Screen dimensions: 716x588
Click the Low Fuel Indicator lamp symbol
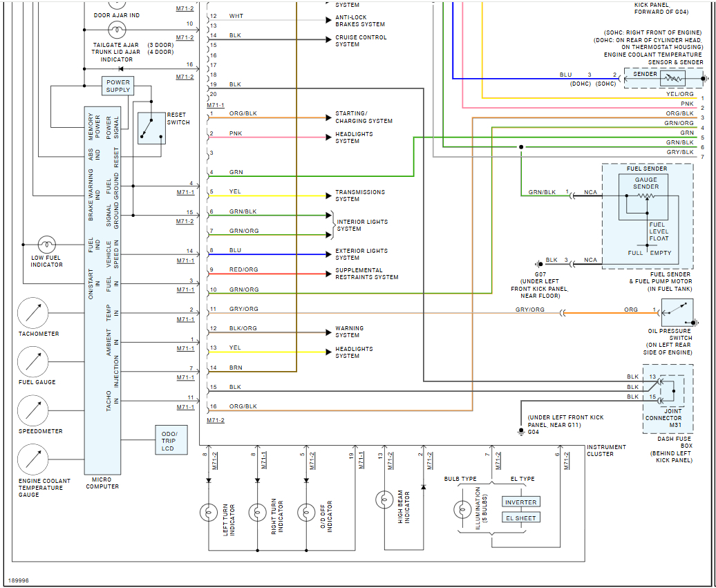46,245
